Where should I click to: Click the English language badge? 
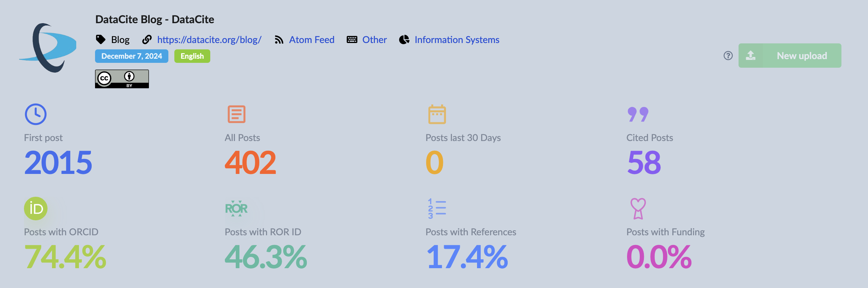[192, 56]
